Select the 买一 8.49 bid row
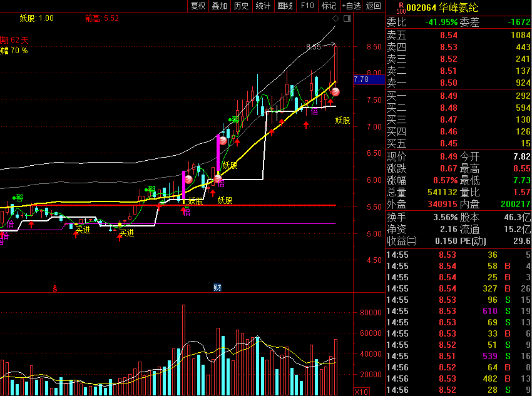Screen dimensions: 532x396 [459, 96]
